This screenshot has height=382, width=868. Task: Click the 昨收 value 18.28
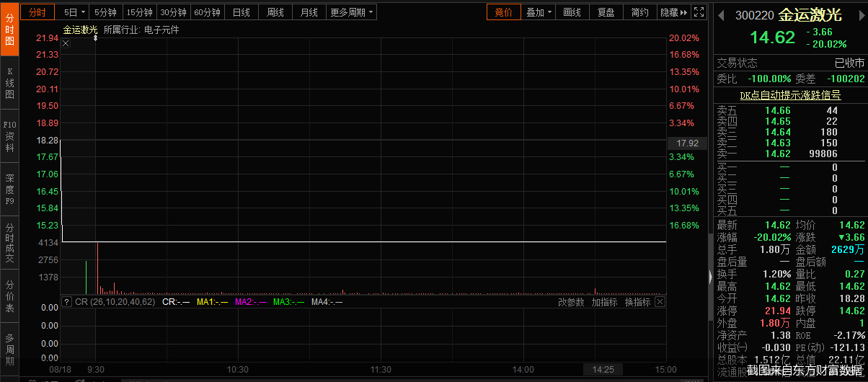[852, 298]
